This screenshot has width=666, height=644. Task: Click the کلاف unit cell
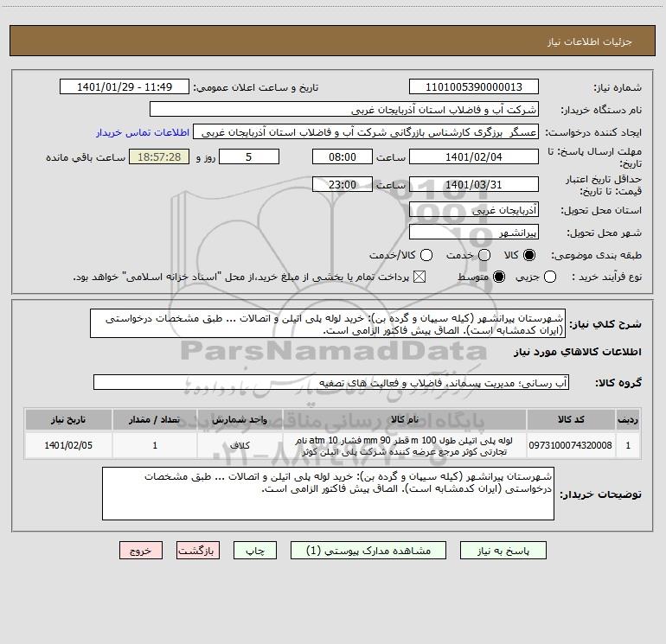point(240,445)
